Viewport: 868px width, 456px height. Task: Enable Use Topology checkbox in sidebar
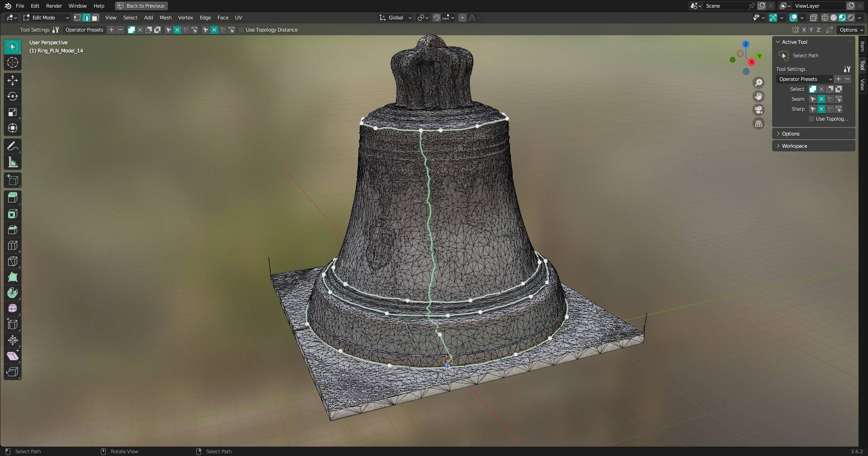click(811, 119)
